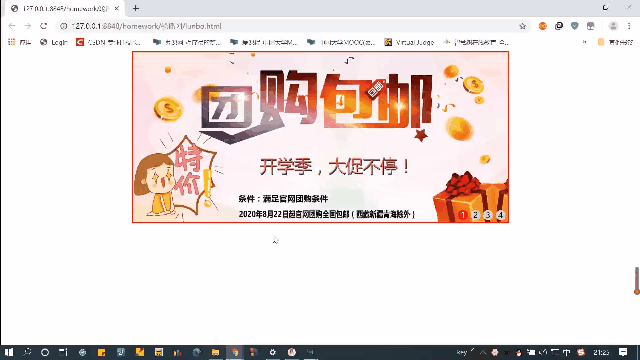Open the Chrome icon on the taskbar
Image resolution: width=640 pixels, height=360 pixels.
pyautogui.click(x=235, y=352)
